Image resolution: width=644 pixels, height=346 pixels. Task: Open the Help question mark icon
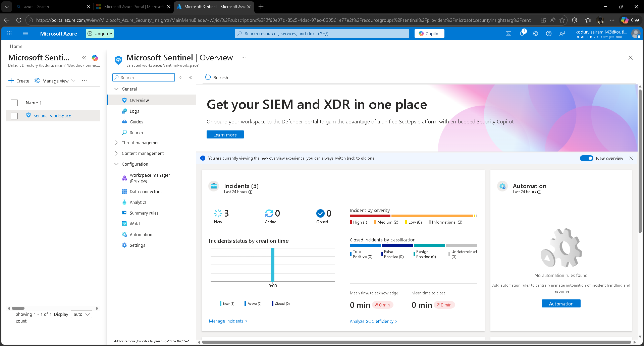549,34
